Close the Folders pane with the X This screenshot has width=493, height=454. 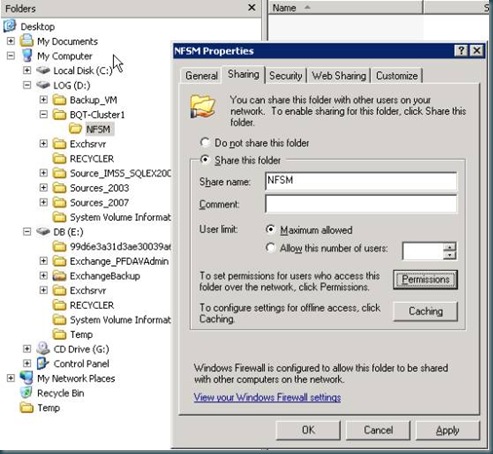tap(252, 8)
